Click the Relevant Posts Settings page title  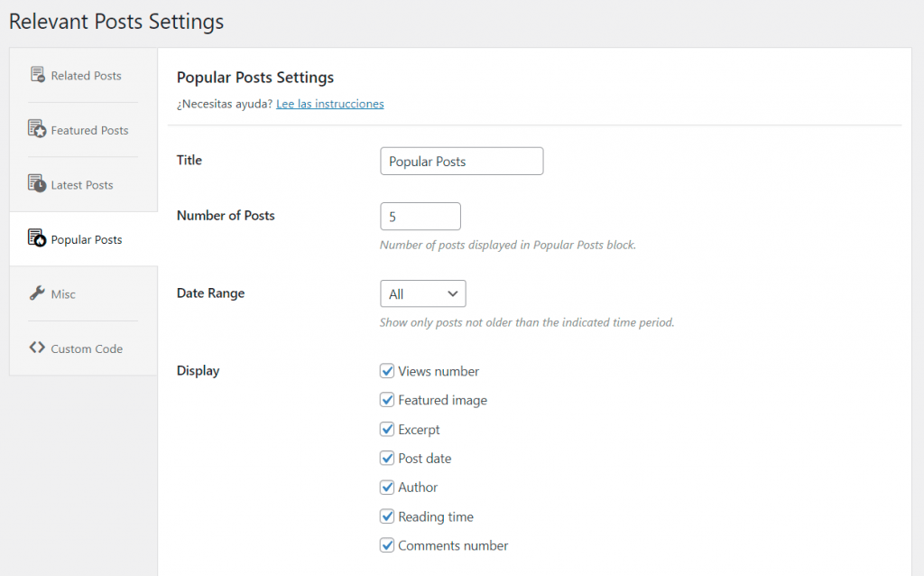[x=116, y=22]
